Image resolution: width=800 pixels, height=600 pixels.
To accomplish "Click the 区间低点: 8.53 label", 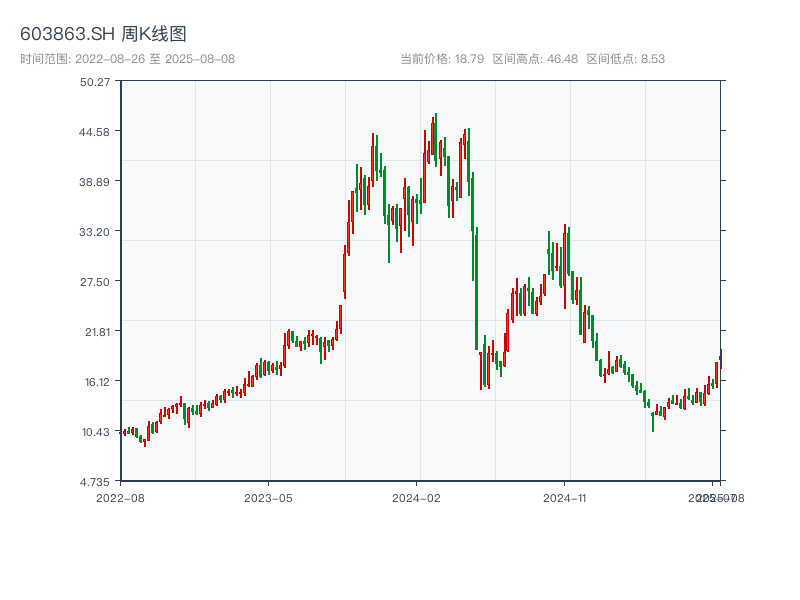I will (626, 59).
